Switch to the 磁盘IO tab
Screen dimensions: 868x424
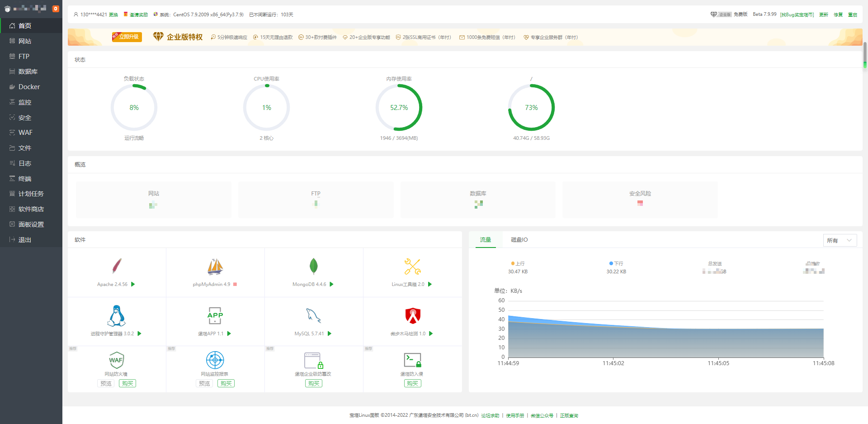(519, 240)
